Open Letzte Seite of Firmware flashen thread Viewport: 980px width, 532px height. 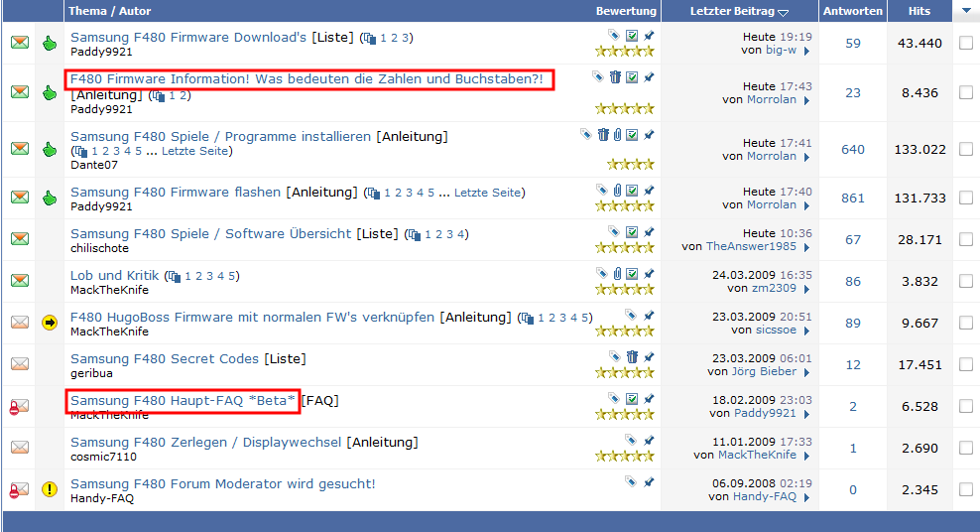click(487, 193)
